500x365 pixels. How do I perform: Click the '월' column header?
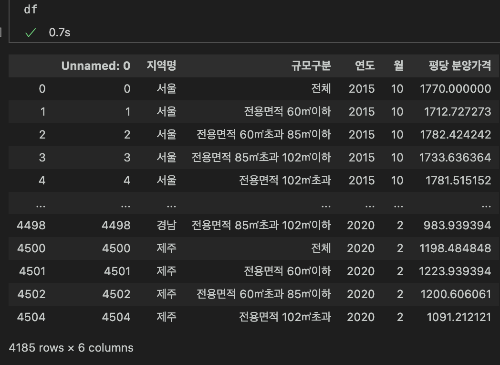point(399,65)
